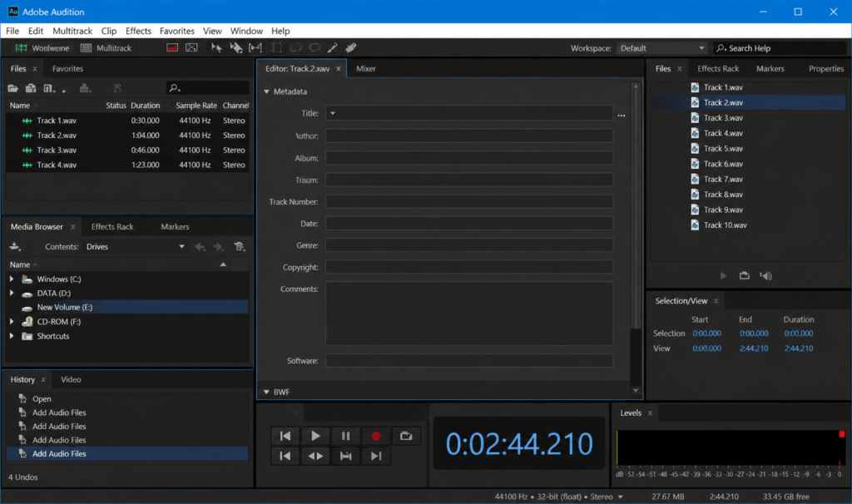Open the Effects menu
The height and width of the screenshot is (504, 852).
click(138, 31)
